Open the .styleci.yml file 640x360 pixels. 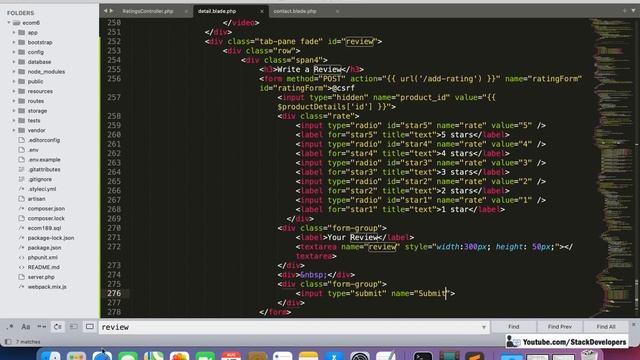pos(42,189)
